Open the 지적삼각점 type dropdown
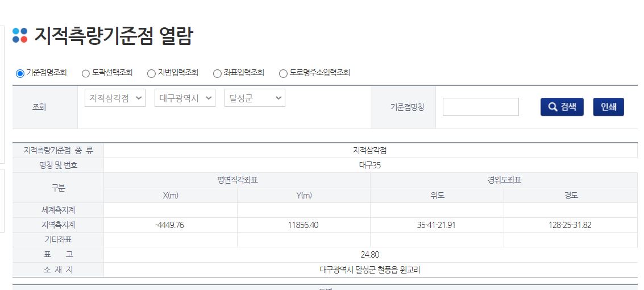Image resolution: width=644 pixels, height=290 pixels. click(x=115, y=98)
